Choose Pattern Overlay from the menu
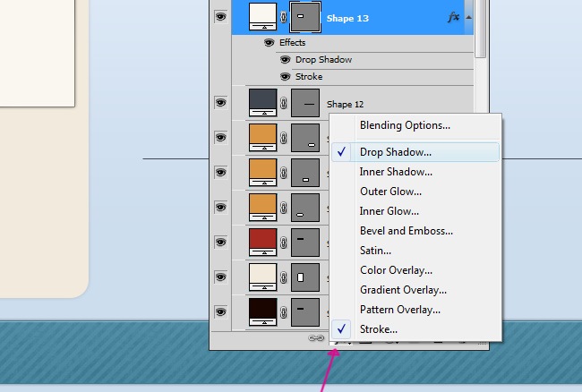The image size is (582, 392). click(415, 310)
